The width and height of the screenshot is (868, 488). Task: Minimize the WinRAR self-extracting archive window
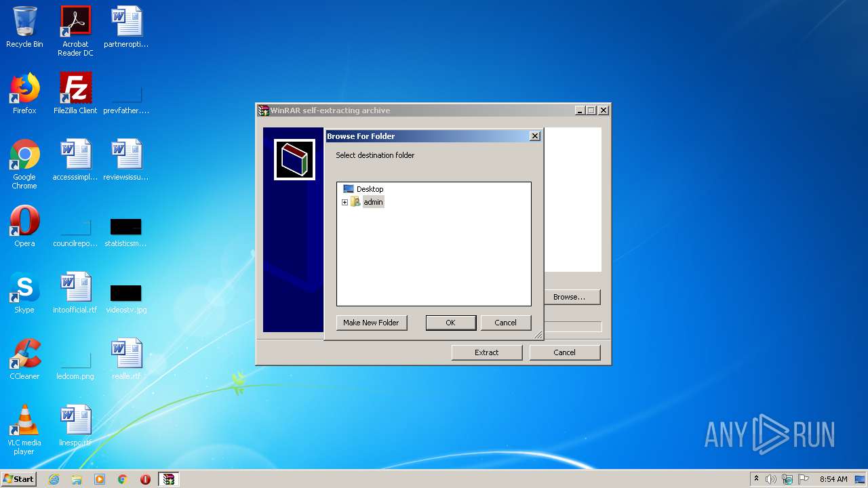pos(580,110)
